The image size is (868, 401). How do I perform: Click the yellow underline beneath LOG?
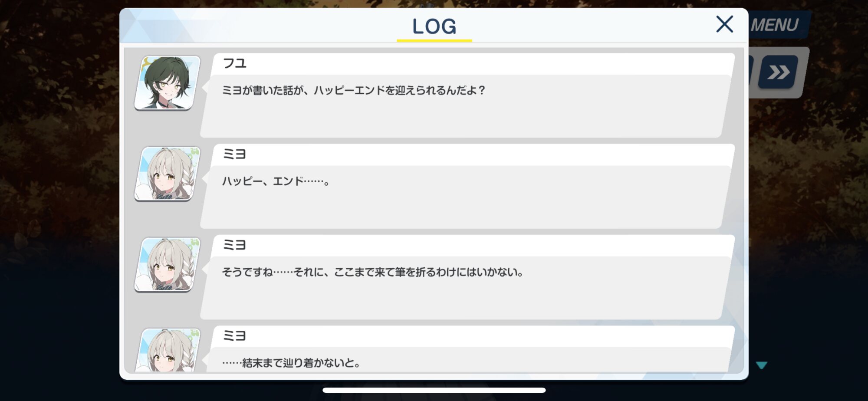pyautogui.click(x=434, y=40)
